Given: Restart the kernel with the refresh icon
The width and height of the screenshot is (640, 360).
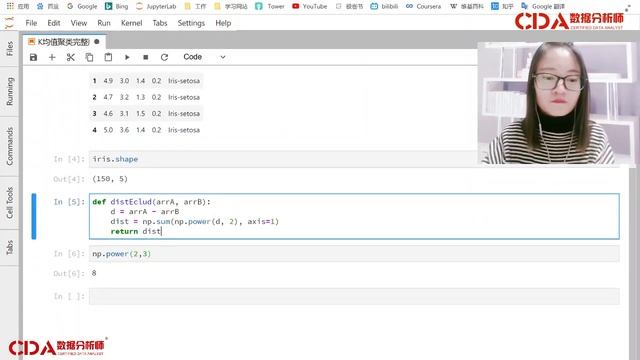Looking at the screenshot, I should [x=164, y=57].
